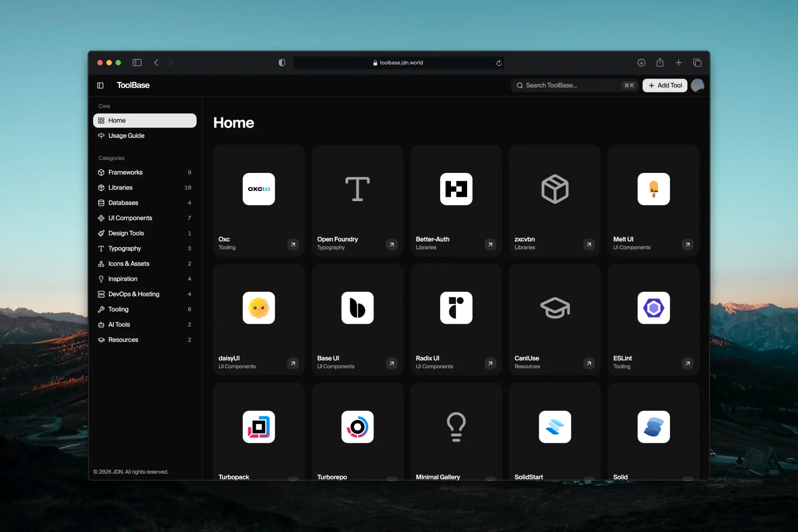798x532 pixels.
Task: Click the Add Tool button
Action: [x=665, y=85]
